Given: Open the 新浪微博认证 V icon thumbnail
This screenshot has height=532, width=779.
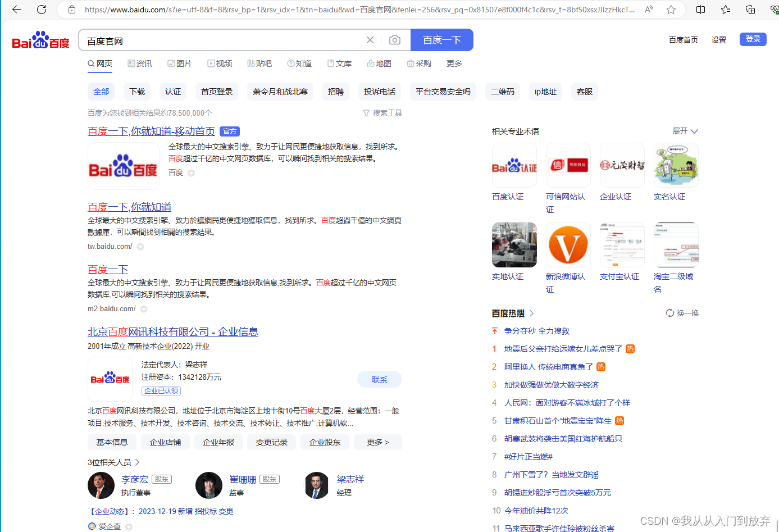Looking at the screenshot, I should [x=568, y=245].
